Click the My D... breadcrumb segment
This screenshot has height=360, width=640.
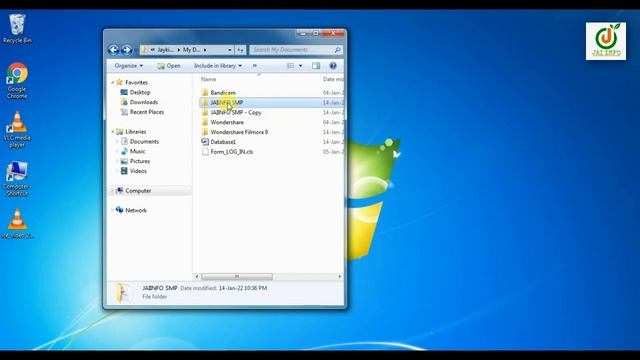191,50
